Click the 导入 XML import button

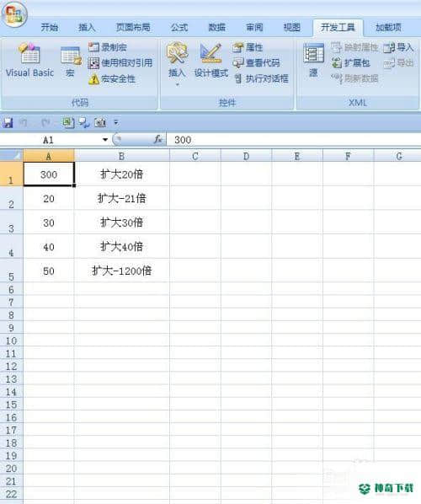click(398, 47)
